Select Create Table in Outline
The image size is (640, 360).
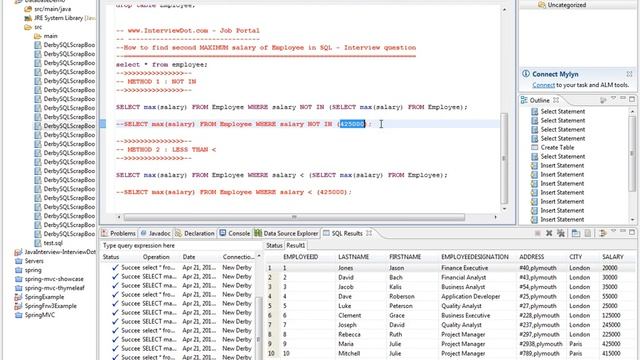(557, 147)
